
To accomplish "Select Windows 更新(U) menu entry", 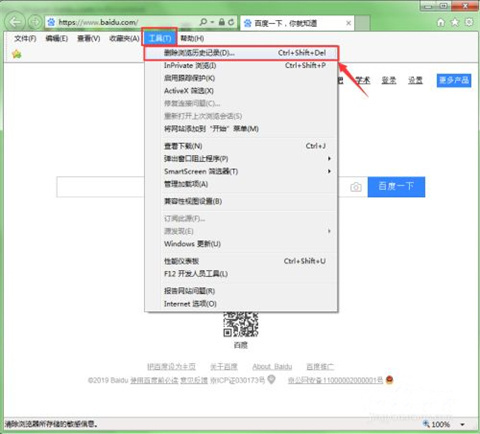I will pos(241,244).
